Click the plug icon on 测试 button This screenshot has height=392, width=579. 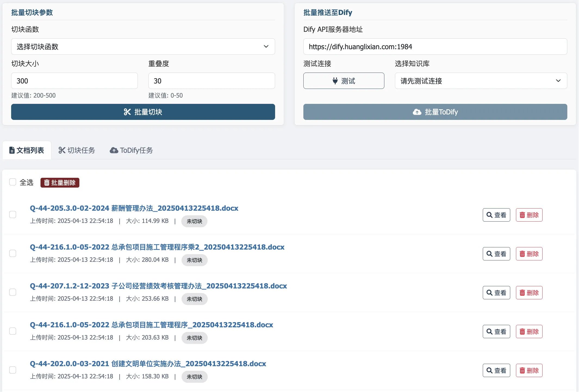[335, 81]
